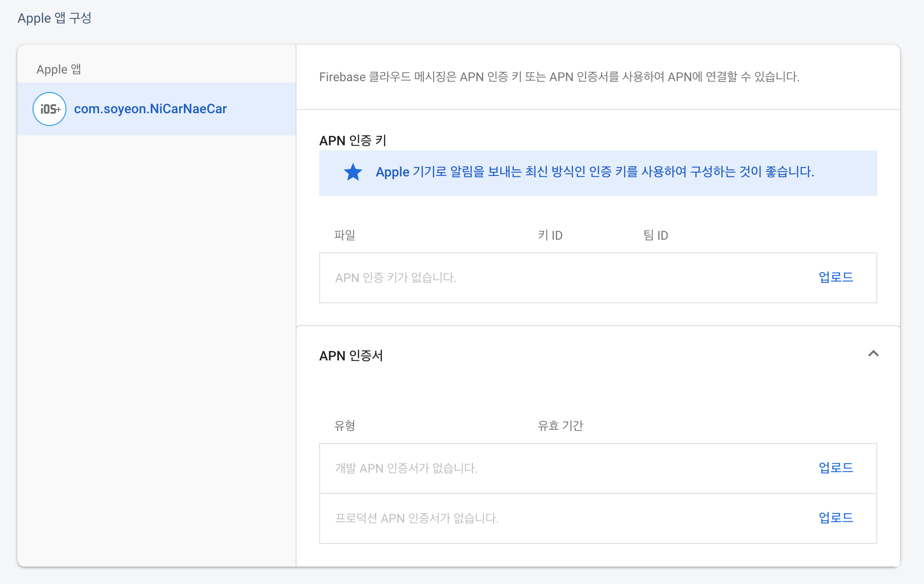Click the 유형 column header

point(345,425)
